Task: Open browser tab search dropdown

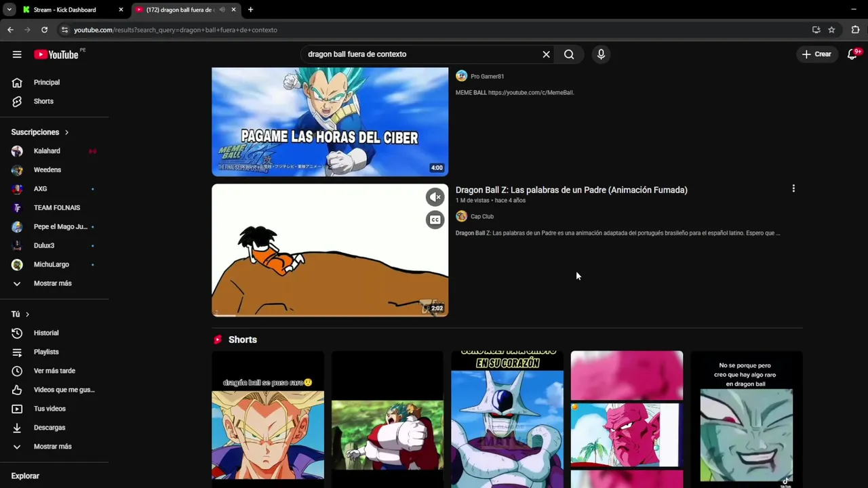Action: tap(9, 9)
